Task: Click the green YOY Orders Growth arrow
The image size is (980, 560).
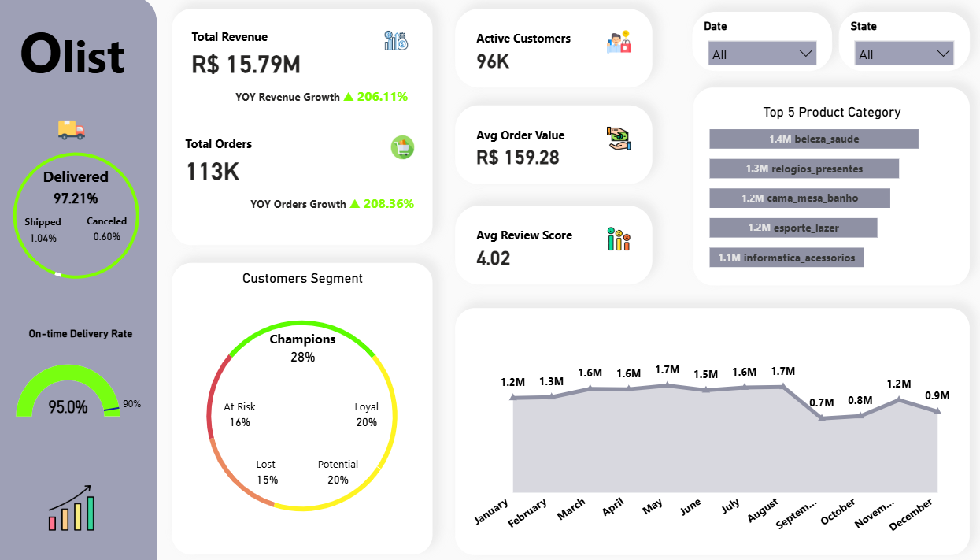Action: point(354,204)
